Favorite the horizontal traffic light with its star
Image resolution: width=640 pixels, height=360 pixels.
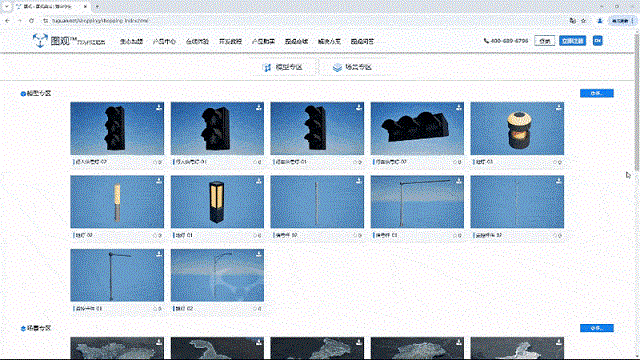point(455,162)
